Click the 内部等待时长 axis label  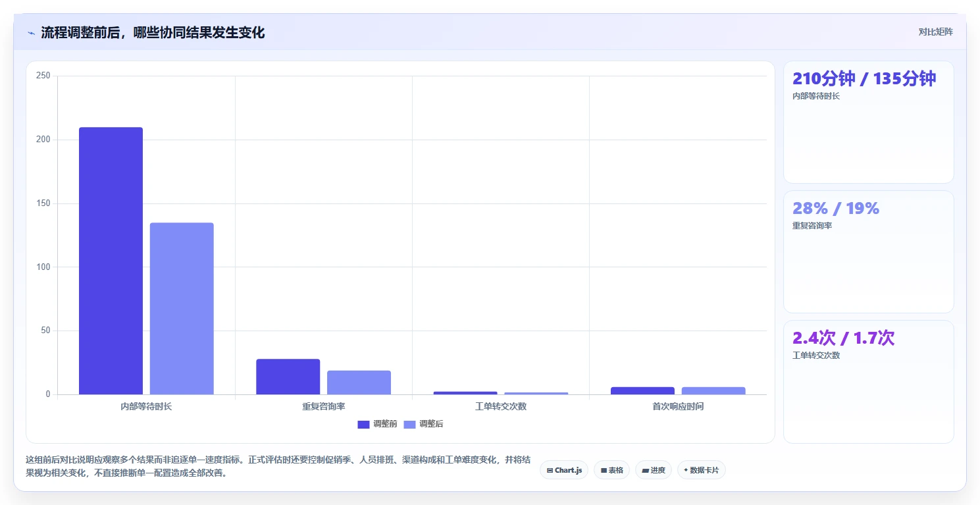(x=146, y=406)
